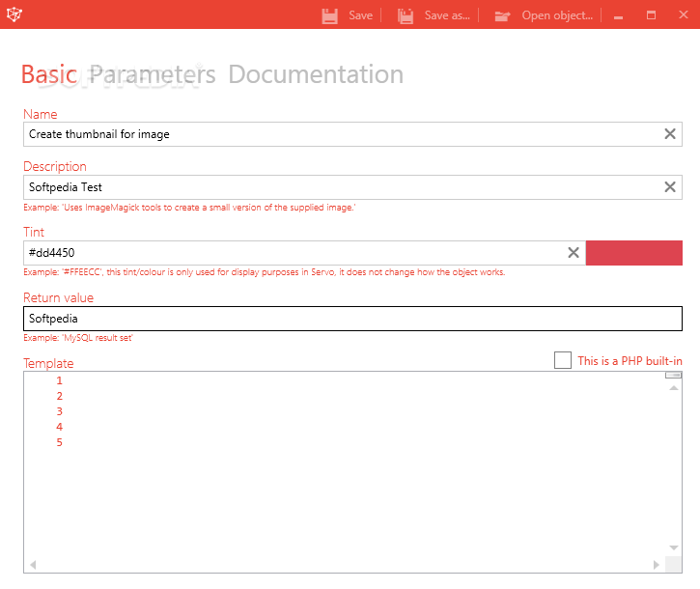
Task: Clear the Name field with its X
Action: point(670,134)
